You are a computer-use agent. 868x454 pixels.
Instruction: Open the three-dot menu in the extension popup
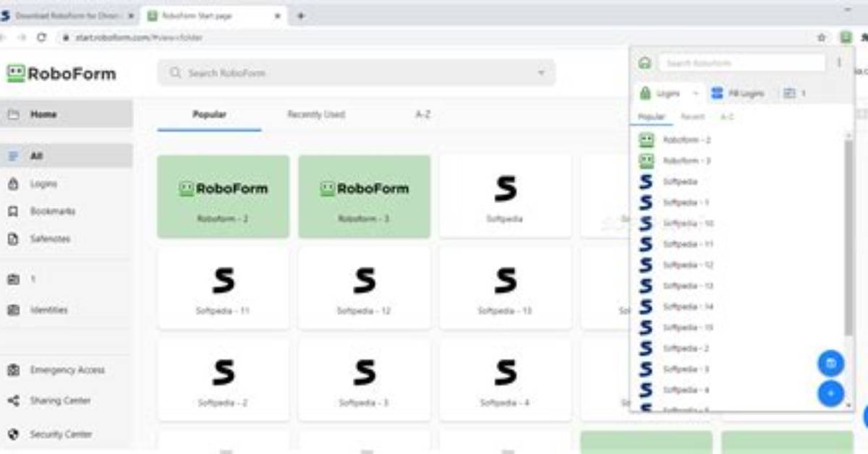(x=839, y=63)
